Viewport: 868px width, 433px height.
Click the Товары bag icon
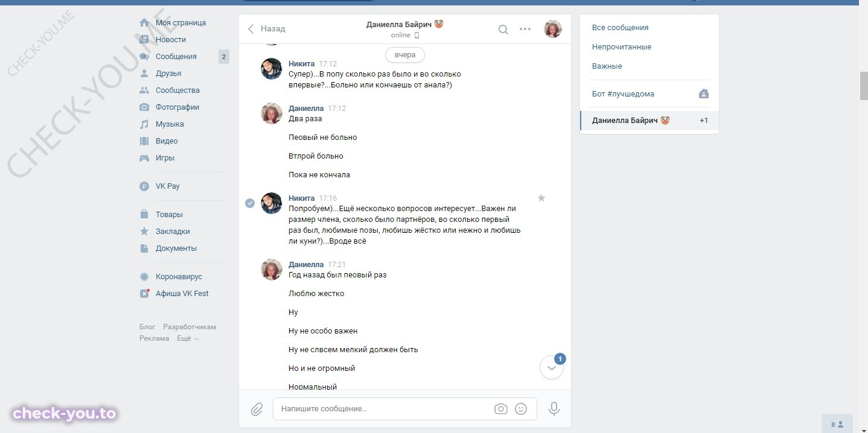144,215
